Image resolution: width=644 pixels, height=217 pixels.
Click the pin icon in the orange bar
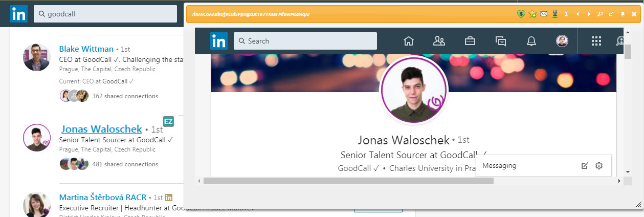point(623,14)
